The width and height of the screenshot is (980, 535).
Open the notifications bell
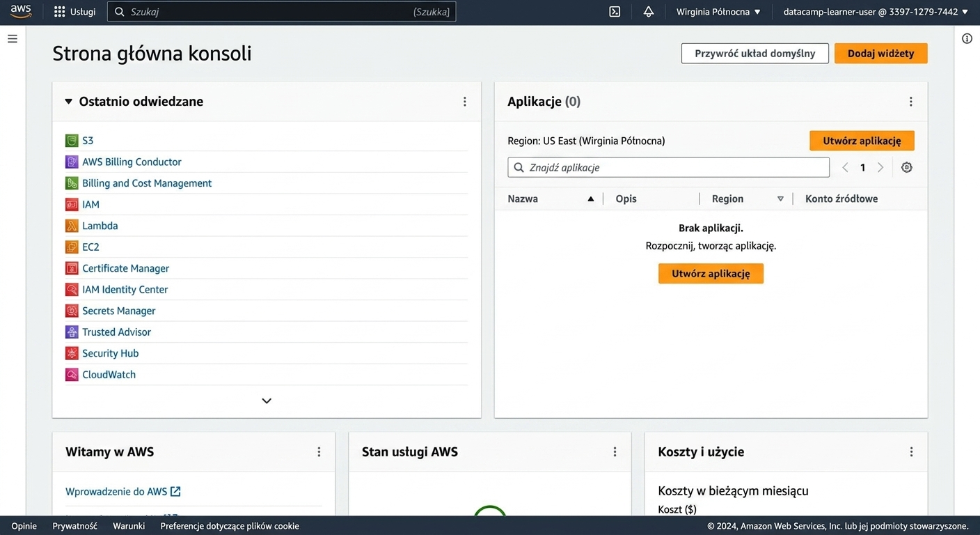(x=649, y=12)
